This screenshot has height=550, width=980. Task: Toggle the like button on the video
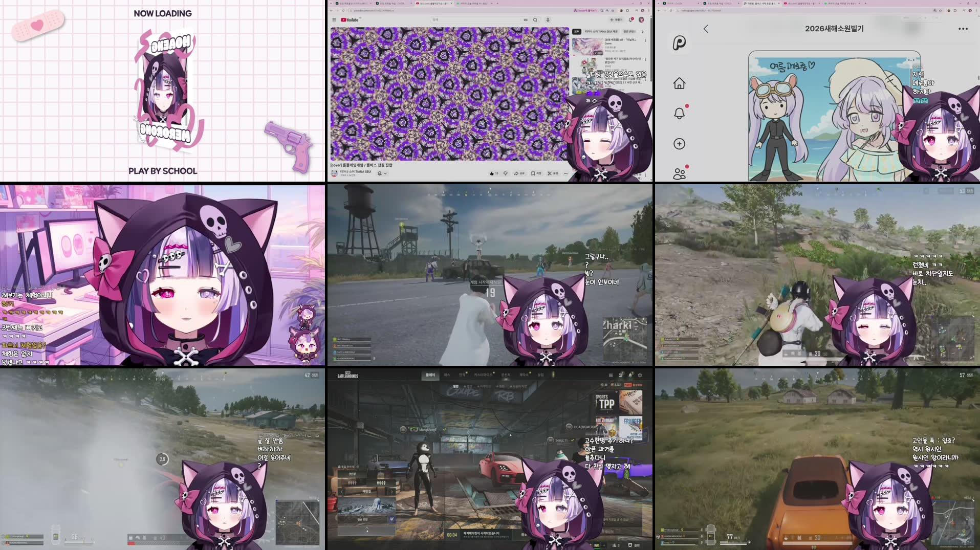(x=491, y=173)
